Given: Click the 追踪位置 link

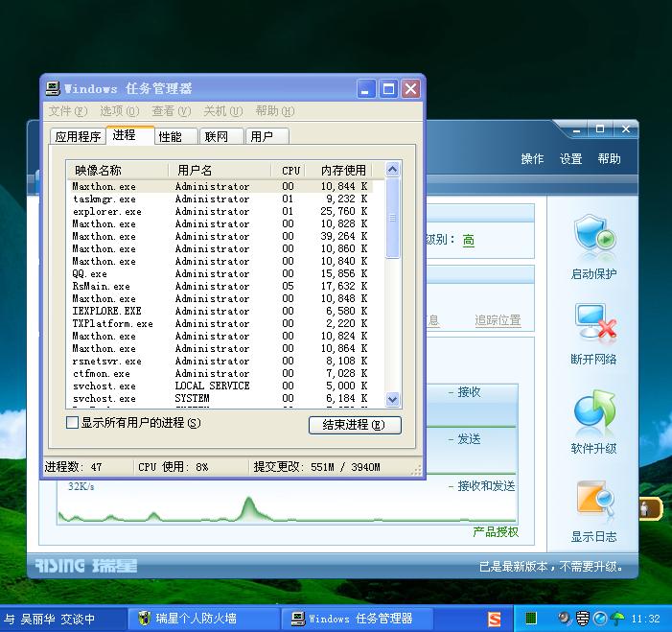Looking at the screenshot, I should click(x=498, y=320).
